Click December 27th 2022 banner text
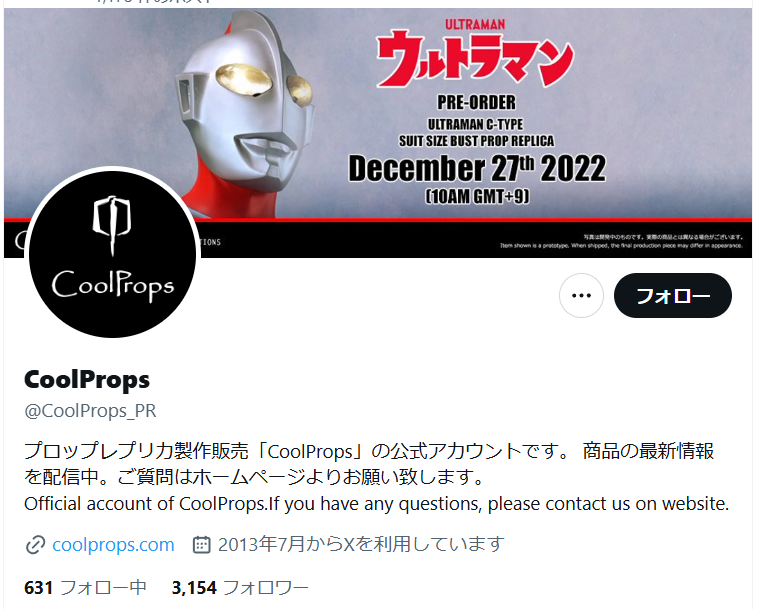Screen dimensions: 759x609 click(x=477, y=168)
